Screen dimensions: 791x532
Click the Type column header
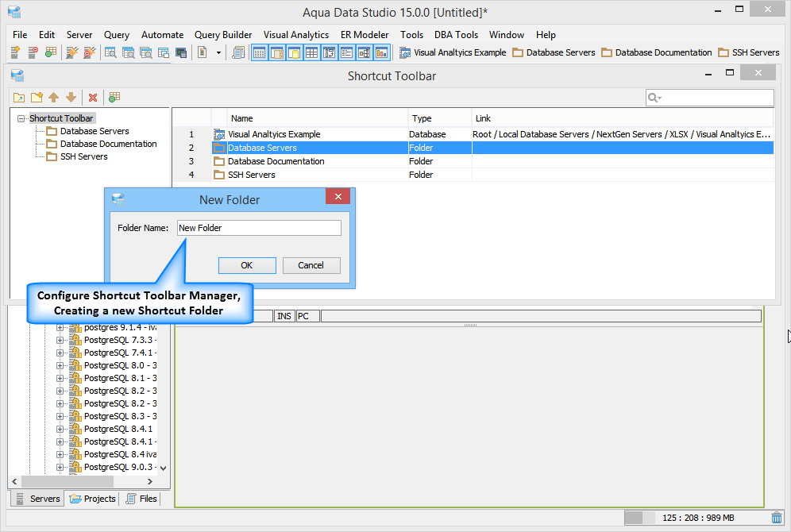tap(439, 118)
